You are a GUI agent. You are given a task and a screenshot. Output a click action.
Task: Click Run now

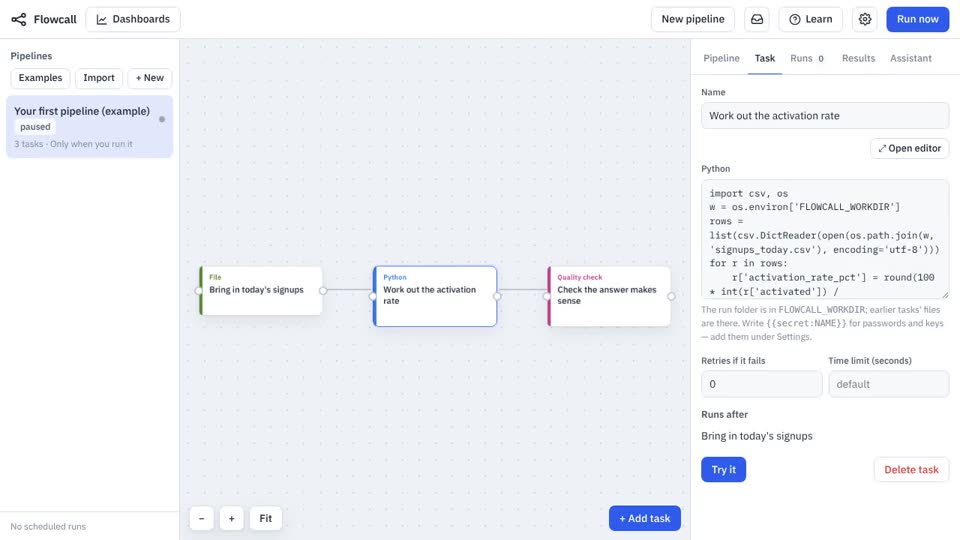[x=917, y=19]
